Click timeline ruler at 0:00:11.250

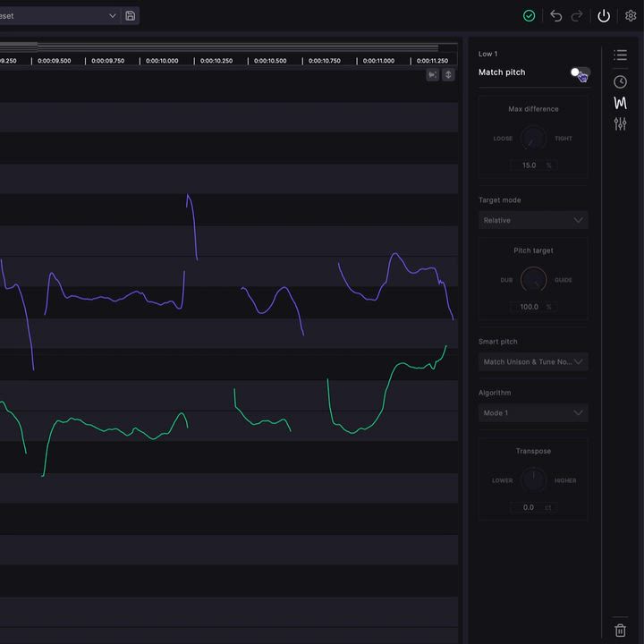tap(433, 61)
